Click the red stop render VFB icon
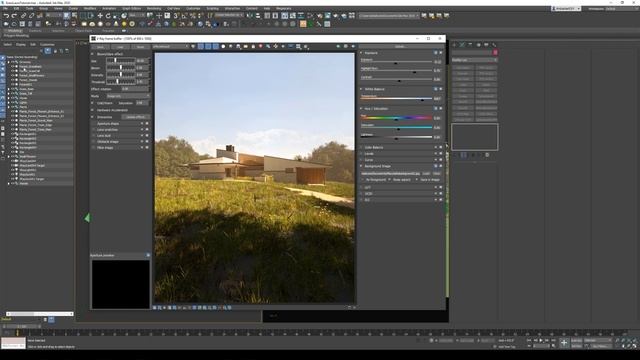The width and height of the screenshot is (640, 360). pyautogui.click(x=260, y=47)
